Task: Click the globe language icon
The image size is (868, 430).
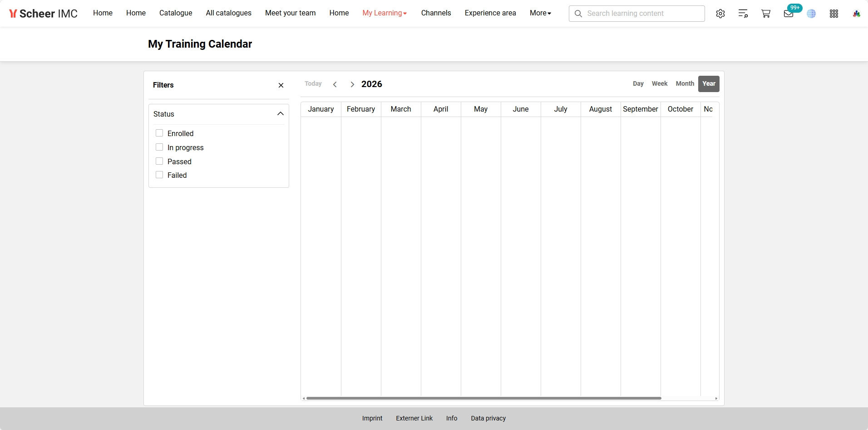Action: click(x=811, y=14)
